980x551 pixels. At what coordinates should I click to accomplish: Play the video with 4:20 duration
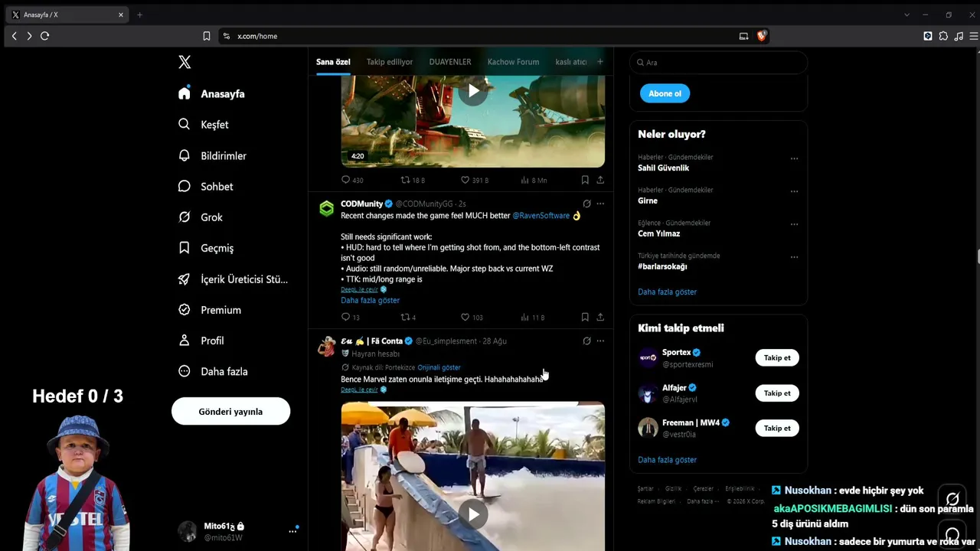473,91
